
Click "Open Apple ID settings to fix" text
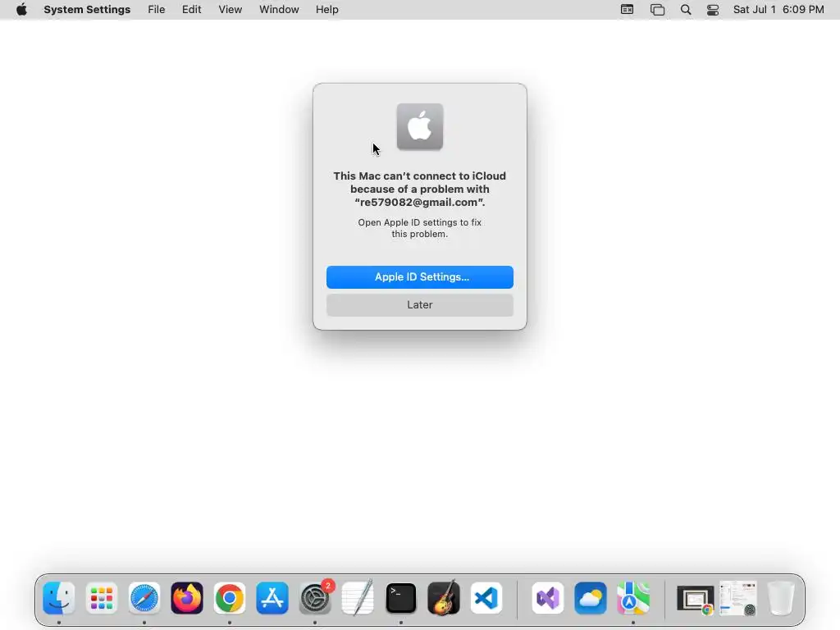pyautogui.click(x=419, y=222)
